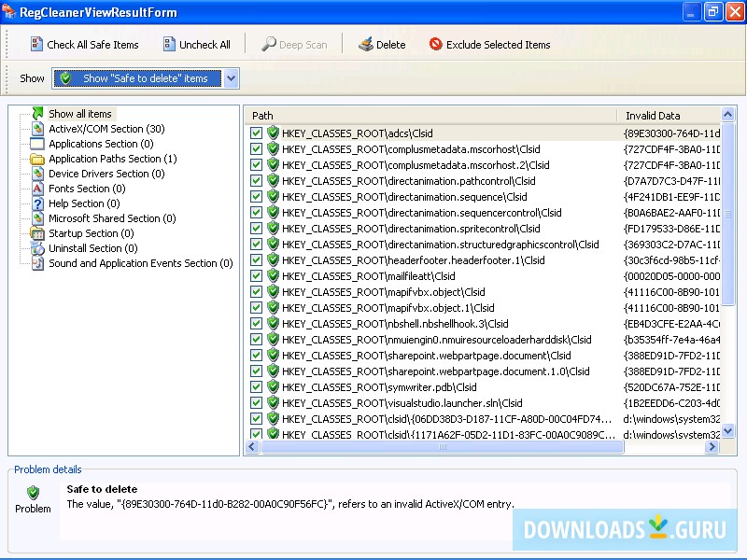Screen dimensions: 747x560
Task: Click the shield icon beside headerfooter.headerfooter.1\Clsid
Action: point(273,260)
